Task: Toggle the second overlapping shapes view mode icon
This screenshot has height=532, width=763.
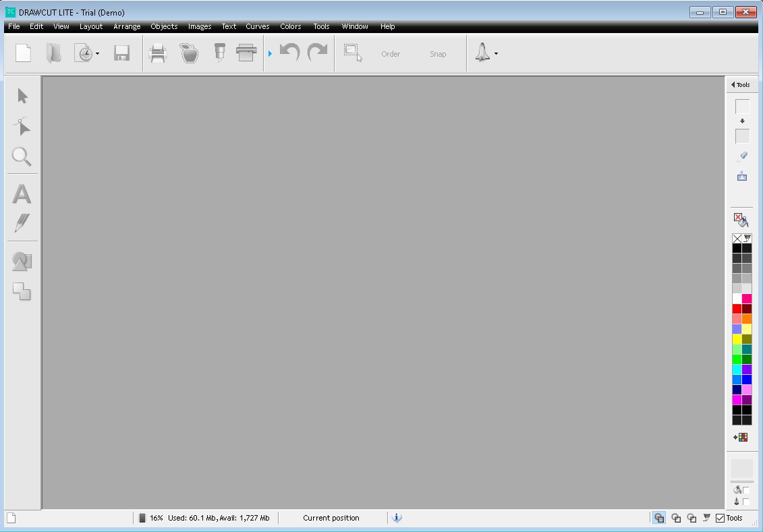Action: [676, 517]
